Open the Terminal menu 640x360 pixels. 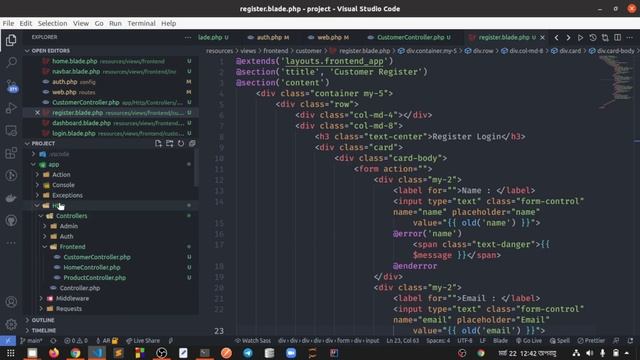[x=141, y=23]
